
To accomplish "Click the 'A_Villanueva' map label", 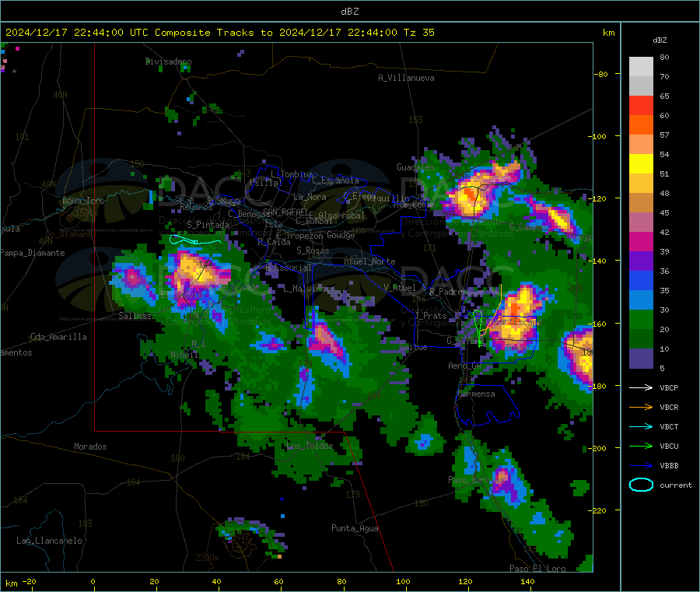I will [x=406, y=78].
